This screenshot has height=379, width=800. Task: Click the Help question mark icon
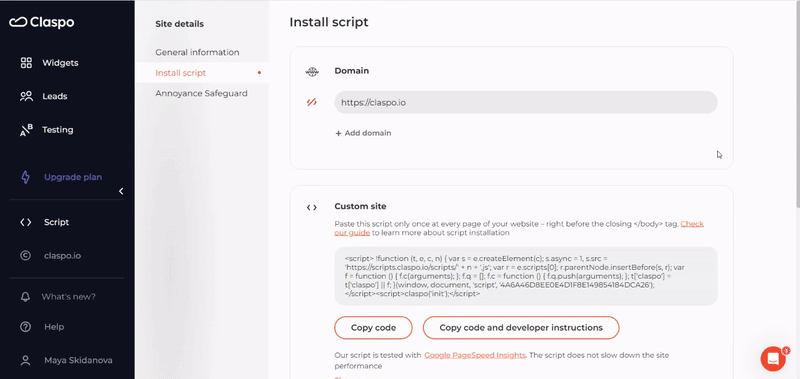click(25, 327)
